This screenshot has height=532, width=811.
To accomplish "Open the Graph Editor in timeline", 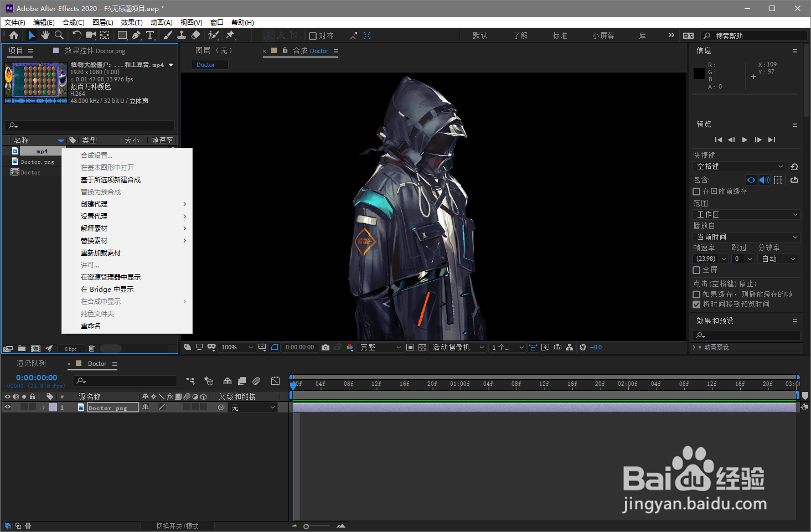I will click(x=275, y=381).
